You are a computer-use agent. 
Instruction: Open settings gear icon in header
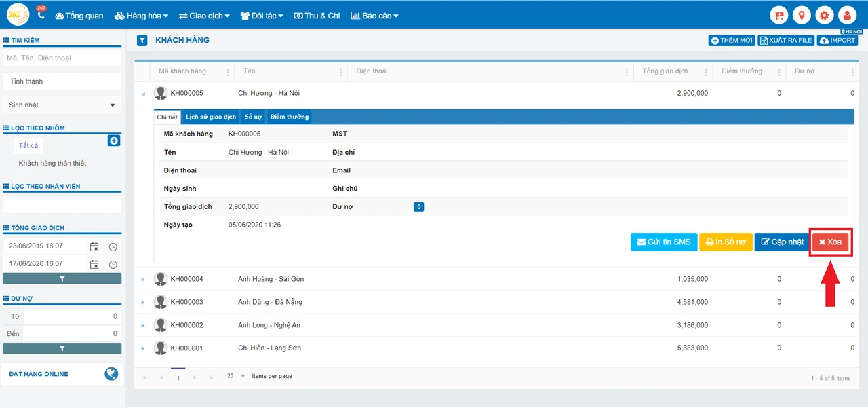(825, 15)
